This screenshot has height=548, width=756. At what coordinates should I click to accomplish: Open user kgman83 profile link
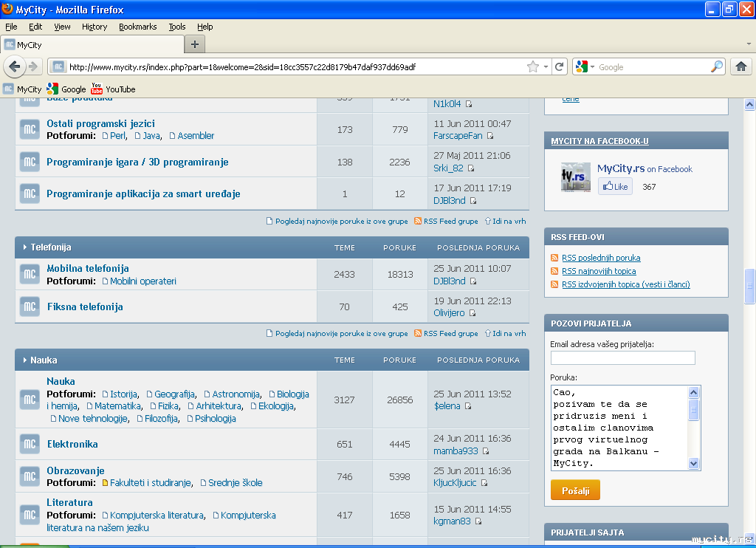coord(452,521)
